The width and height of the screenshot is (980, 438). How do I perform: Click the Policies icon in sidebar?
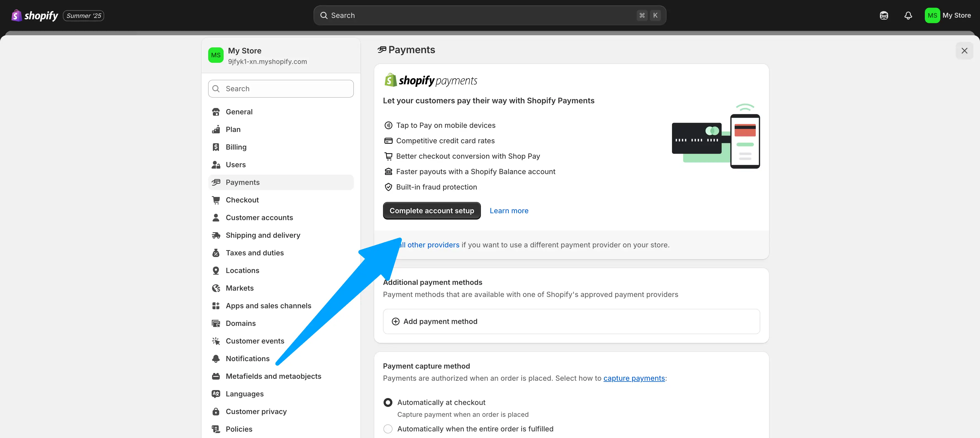(216, 429)
